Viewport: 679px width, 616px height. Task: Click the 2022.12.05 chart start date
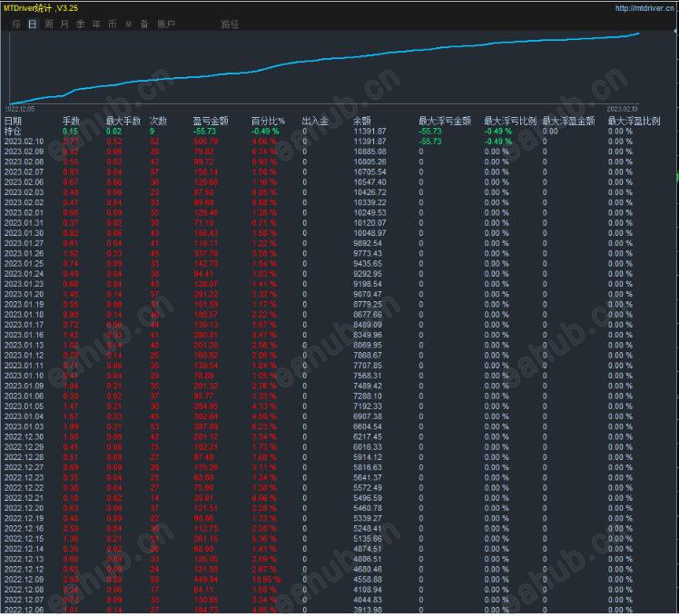(20, 109)
